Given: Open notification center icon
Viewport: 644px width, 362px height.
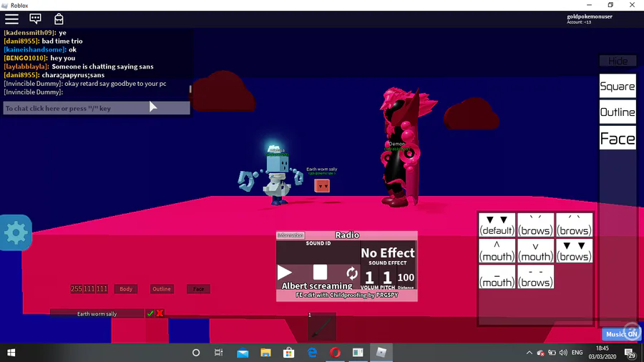Looking at the screenshot, I should (630, 353).
